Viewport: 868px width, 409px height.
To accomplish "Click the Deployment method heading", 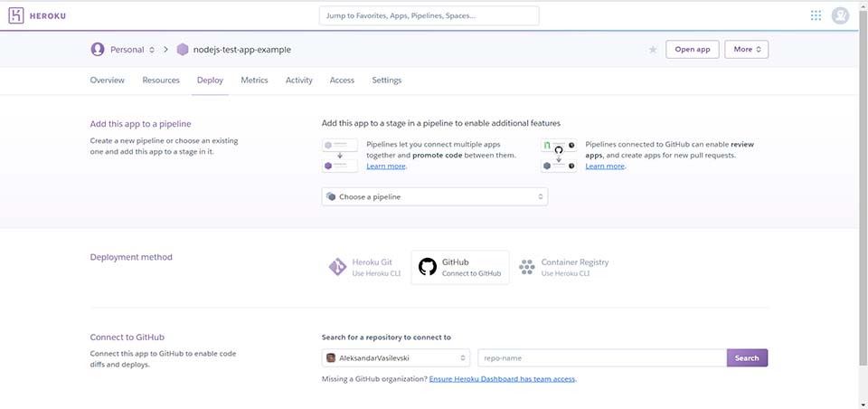I will coord(131,257).
